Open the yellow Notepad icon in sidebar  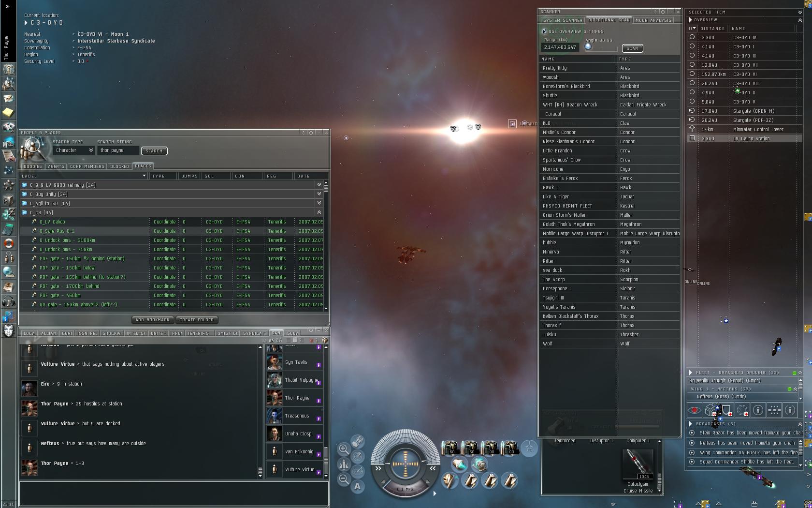click(x=9, y=113)
